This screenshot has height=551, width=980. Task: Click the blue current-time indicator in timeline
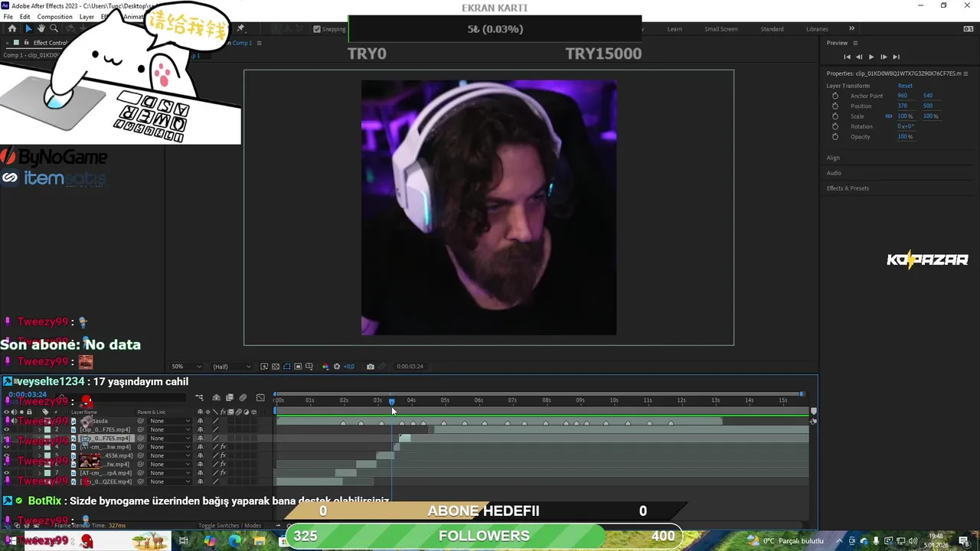coord(391,401)
